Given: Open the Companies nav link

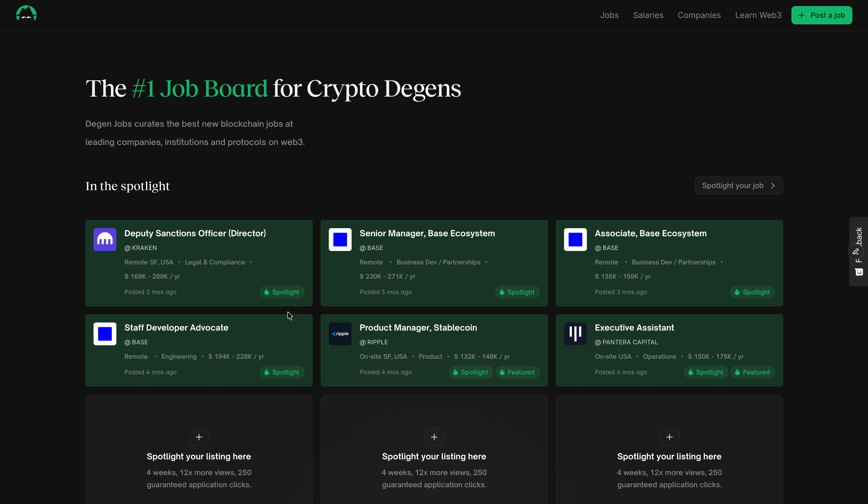Looking at the screenshot, I should (x=699, y=15).
